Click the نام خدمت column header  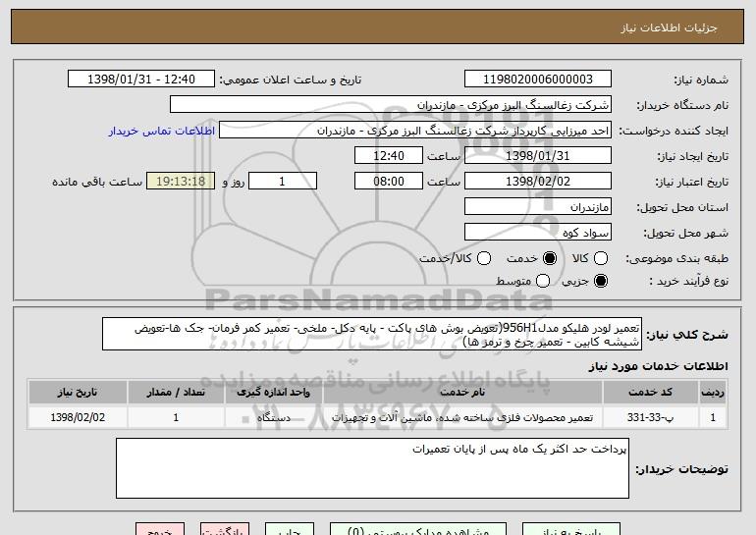point(462,393)
